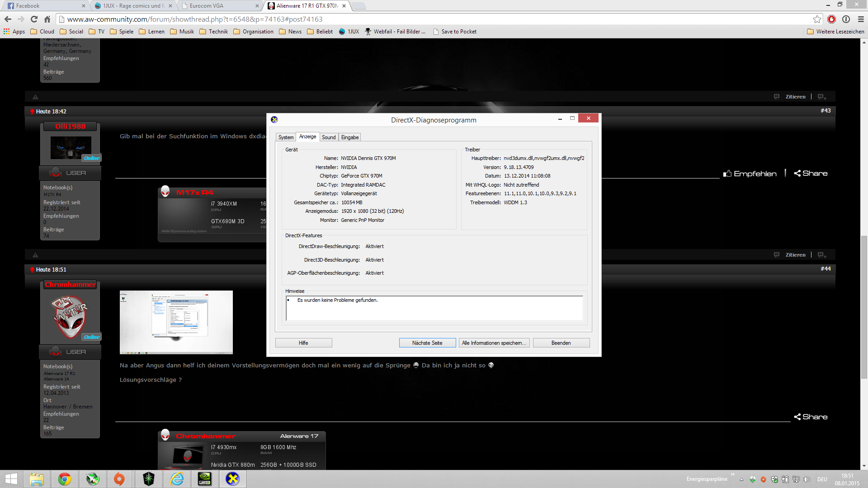Click the Share icon on post #43

tap(811, 174)
